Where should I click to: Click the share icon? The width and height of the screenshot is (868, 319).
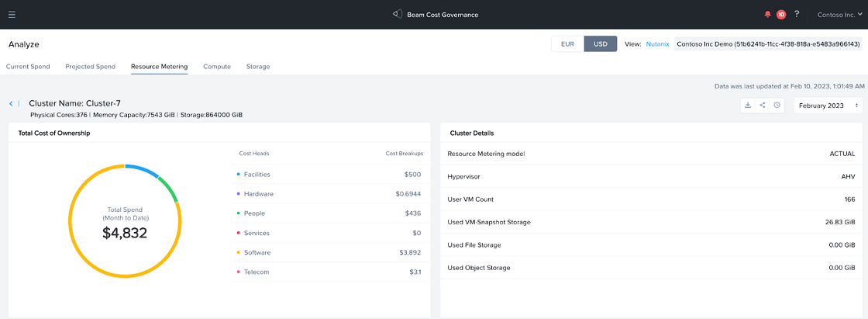pyautogui.click(x=763, y=106)
